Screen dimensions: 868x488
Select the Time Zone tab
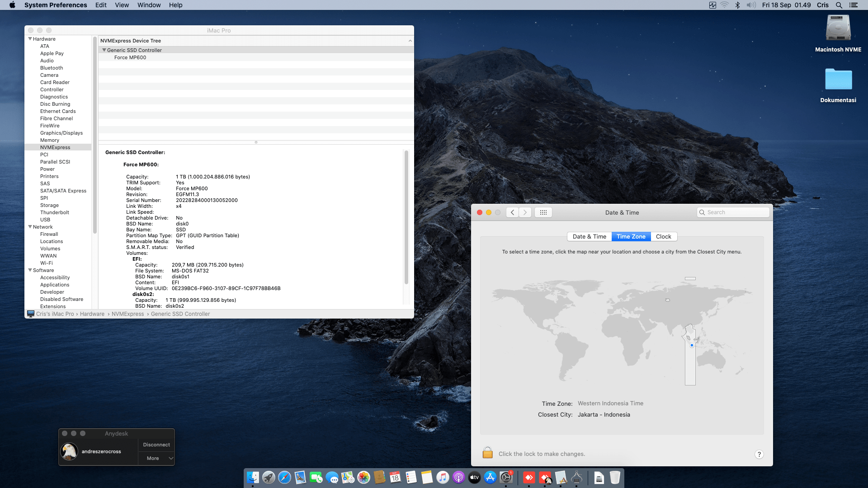click(631, 236)
